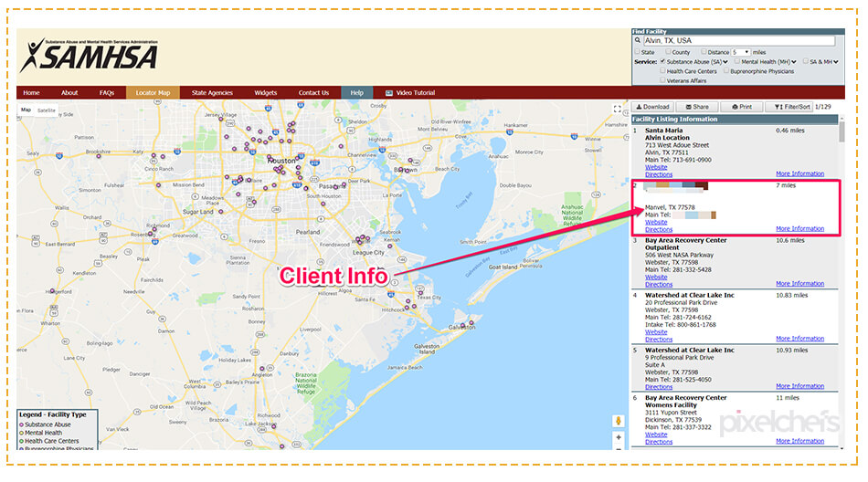This screenshot has height=482, width=868.
Task: Check the Health Care Centers box
Action: tap(662, 71)
